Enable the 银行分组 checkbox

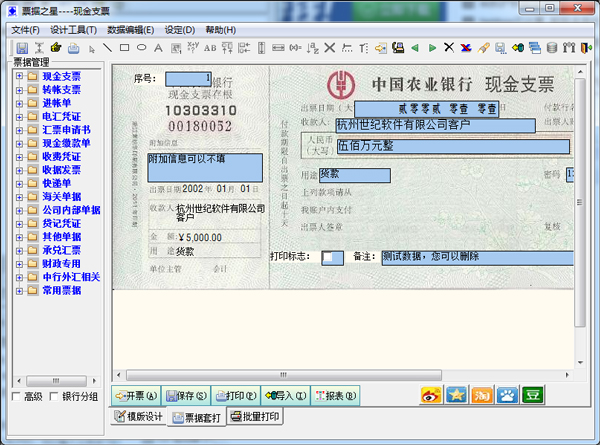(x=54, y=396)
